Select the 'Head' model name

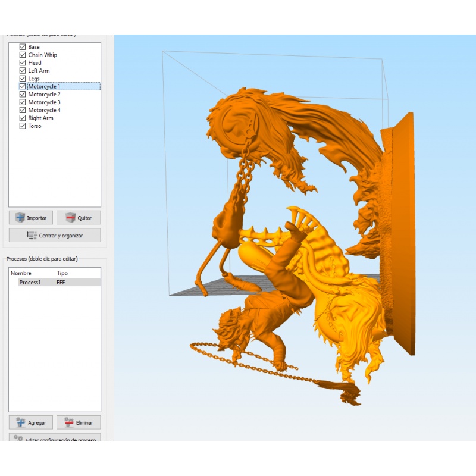point(35,62)
